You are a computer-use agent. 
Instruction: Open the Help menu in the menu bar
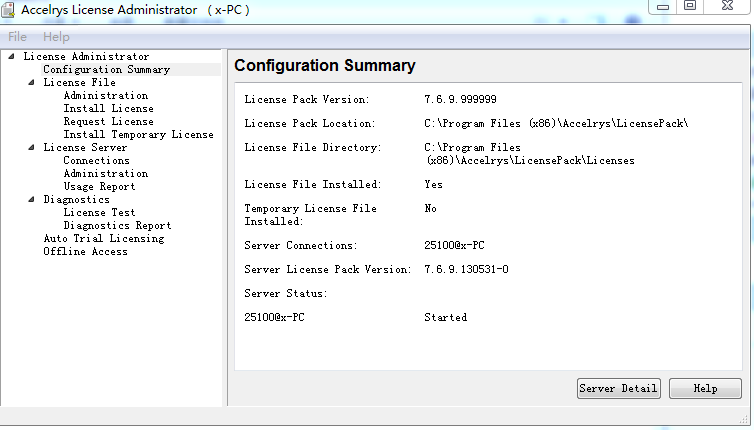[56, 37]
